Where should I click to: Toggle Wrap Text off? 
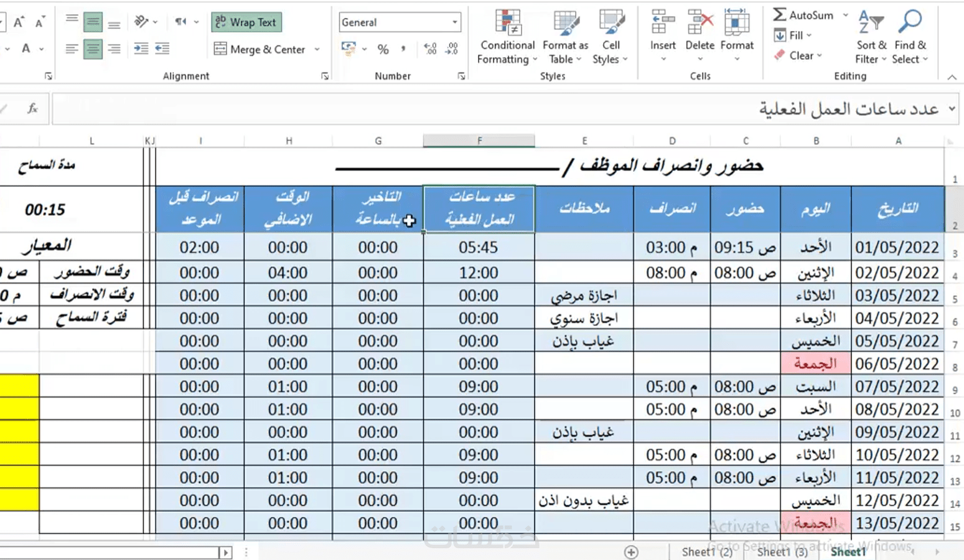pyautogui.click(x=246, y=22)
